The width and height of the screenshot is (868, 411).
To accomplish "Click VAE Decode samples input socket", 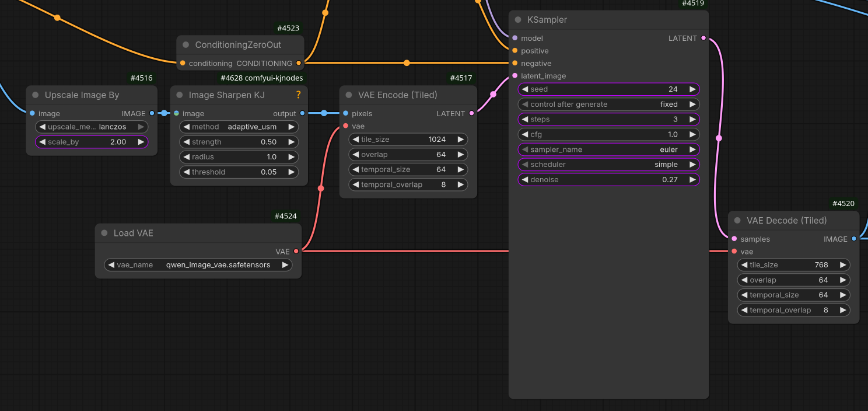I will tap(734, 239).
